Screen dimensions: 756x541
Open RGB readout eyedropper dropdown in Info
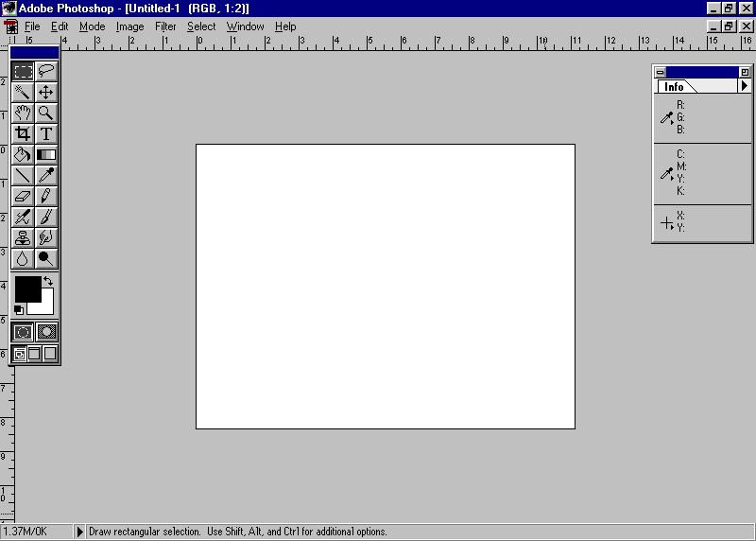[667, 118]
